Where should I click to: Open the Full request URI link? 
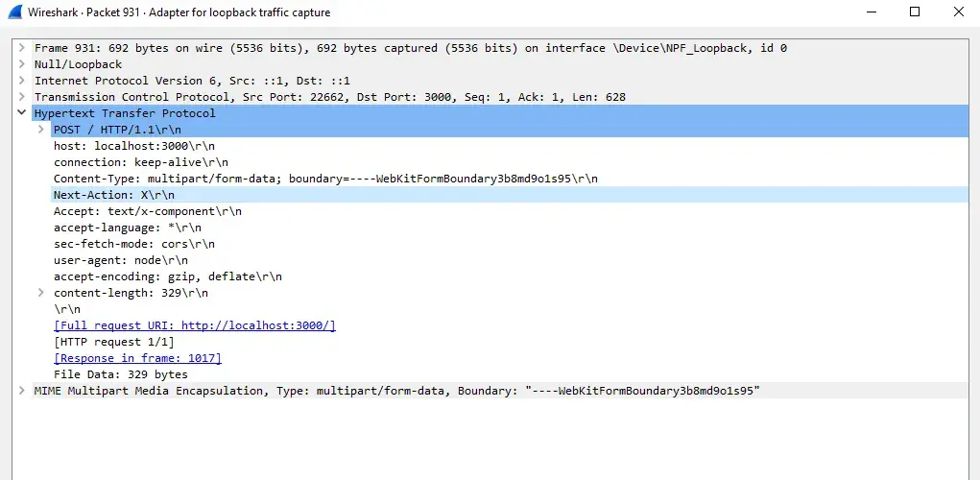click(194, 325)
